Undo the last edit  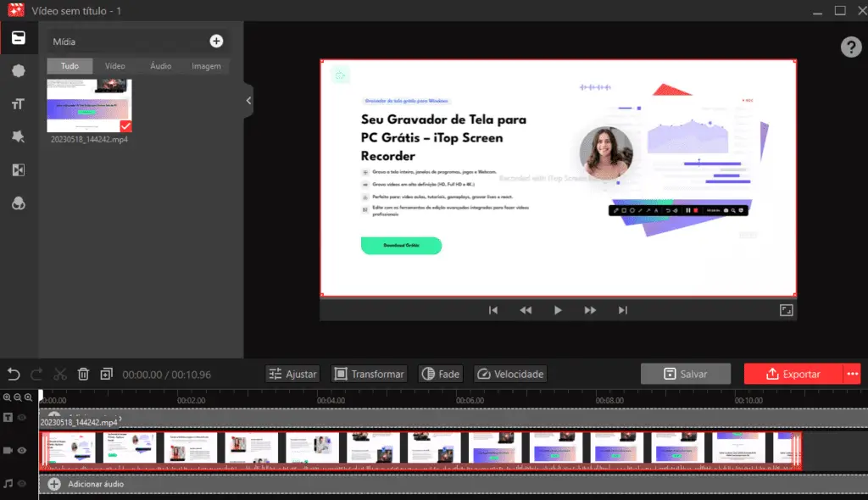(x=14, y=375)
